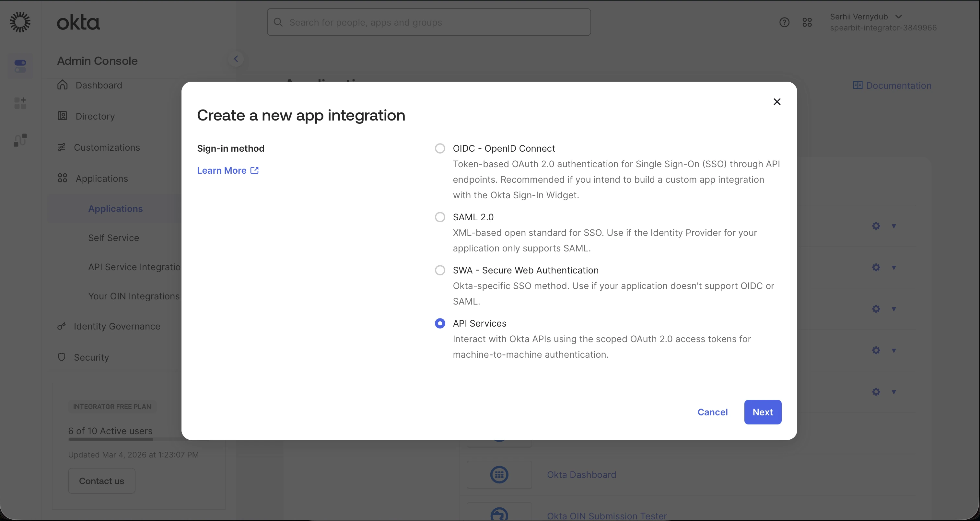The width and height of the screenshot is (980, 521).
Task: Click the Okta sunburst logo icon
Action: [20, 22]
